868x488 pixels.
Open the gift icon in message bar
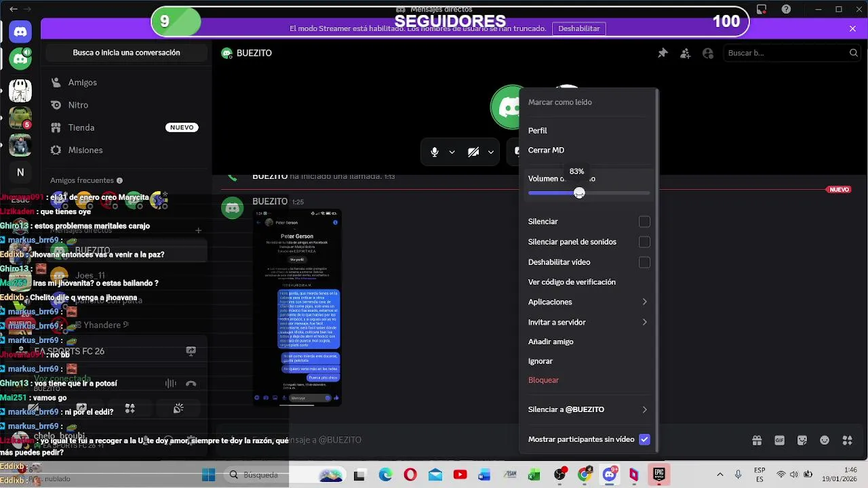tap(757, 440)
